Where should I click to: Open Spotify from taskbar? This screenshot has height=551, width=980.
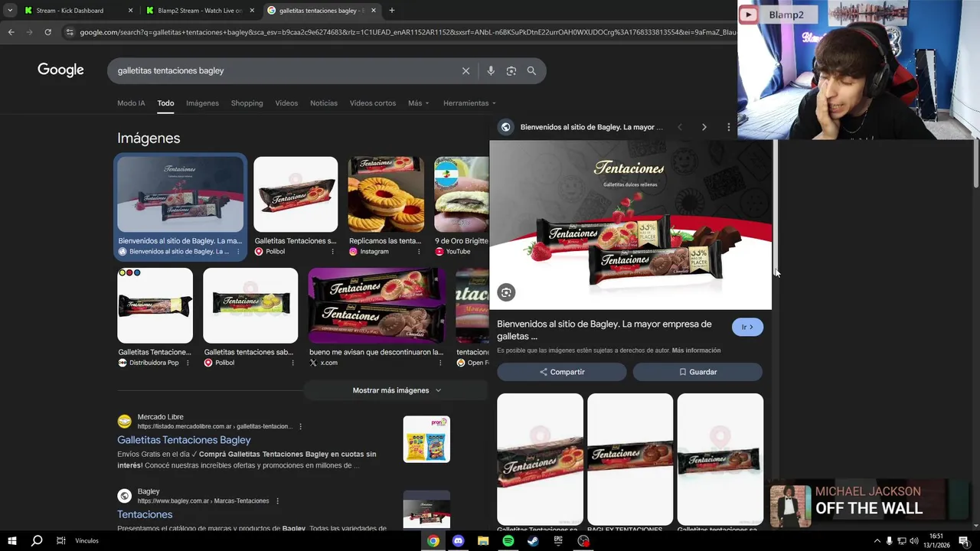click(508, 540)
